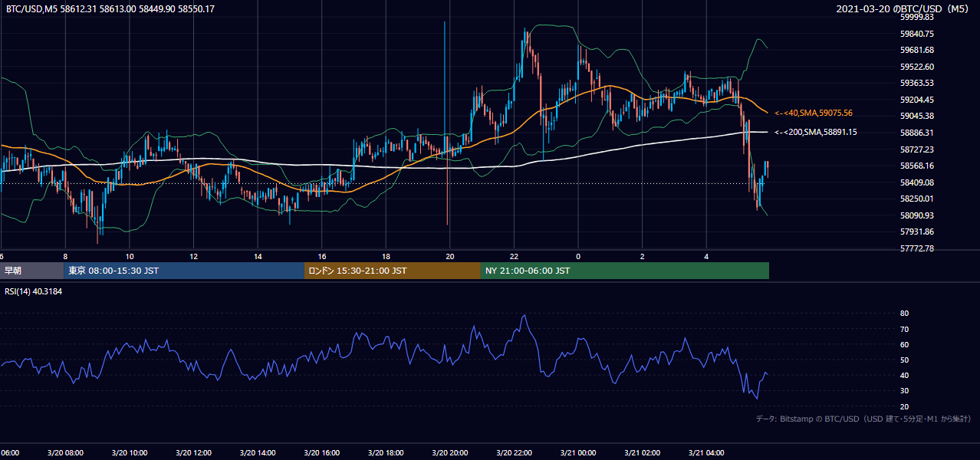
Task: Click hour label 14 under price chart
Action: (258, 257)
